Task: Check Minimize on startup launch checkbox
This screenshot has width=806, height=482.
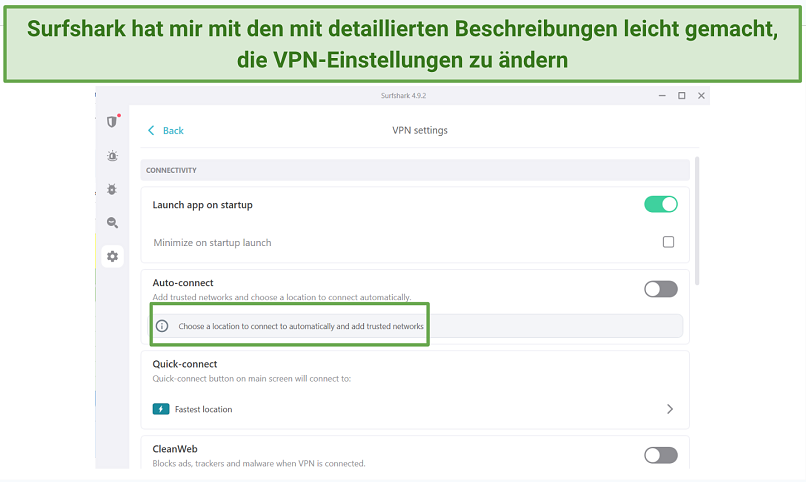Action: (668, 242)
